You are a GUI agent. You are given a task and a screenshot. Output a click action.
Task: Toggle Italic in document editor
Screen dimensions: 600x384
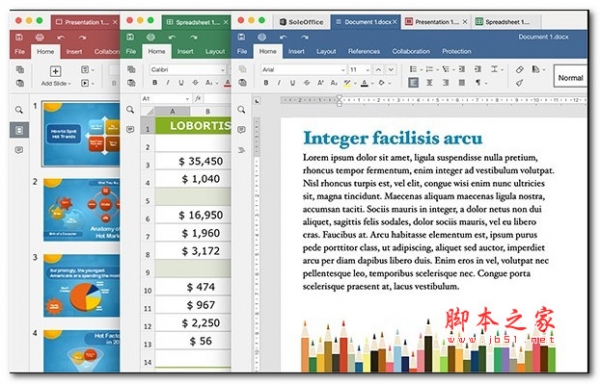click(x=279, y=83)
